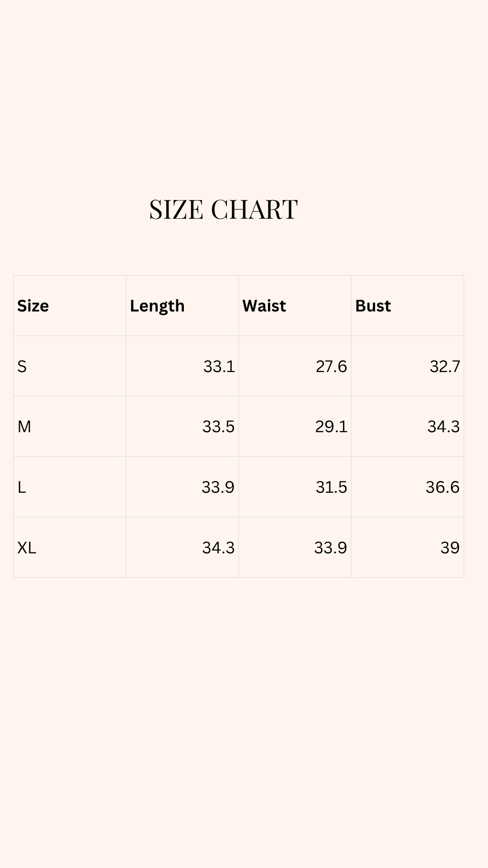Select the 27.6 waist cell
The width and height of the screenshot is (488, 868).
(331, 366)
